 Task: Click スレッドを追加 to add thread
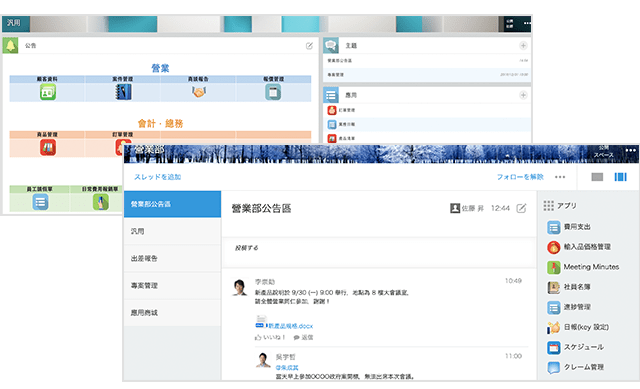pyautogui.click(x=158, y=177)
